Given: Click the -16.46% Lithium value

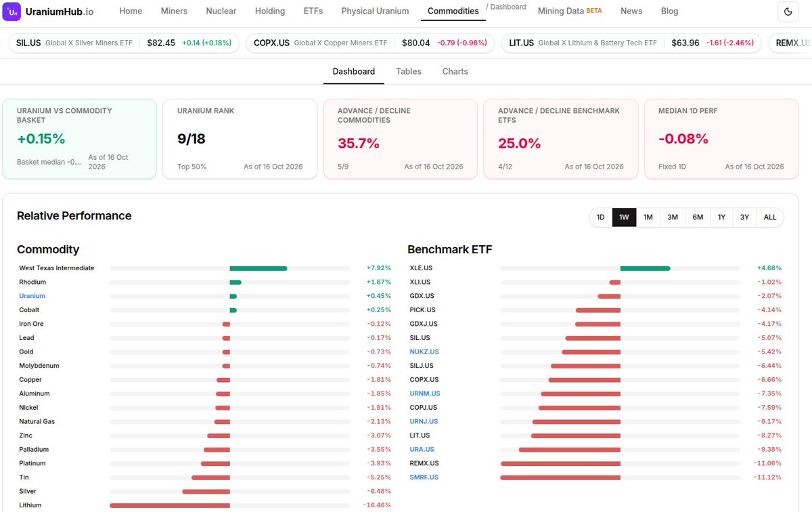Looking at the screenshot, I should pyautogui.click(x=378, y=505).
